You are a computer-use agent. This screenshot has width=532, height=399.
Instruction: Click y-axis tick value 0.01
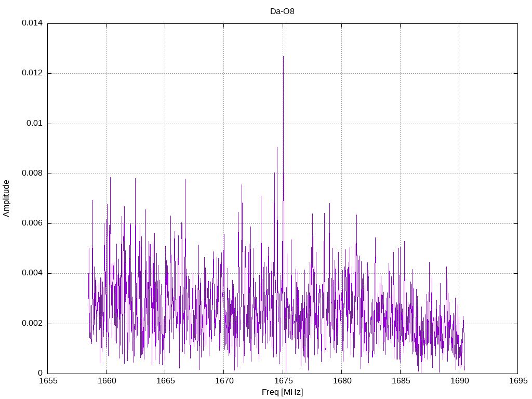point(35,123)
